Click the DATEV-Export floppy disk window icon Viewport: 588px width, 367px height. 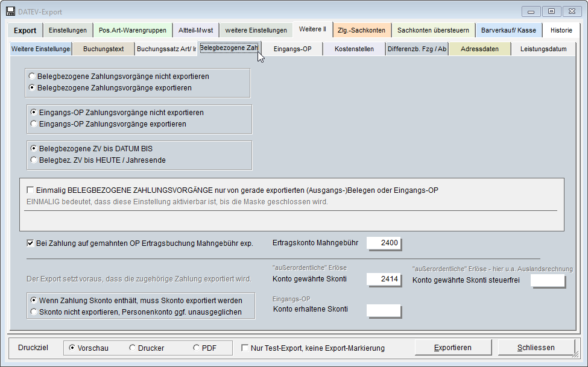coord(10,11)
